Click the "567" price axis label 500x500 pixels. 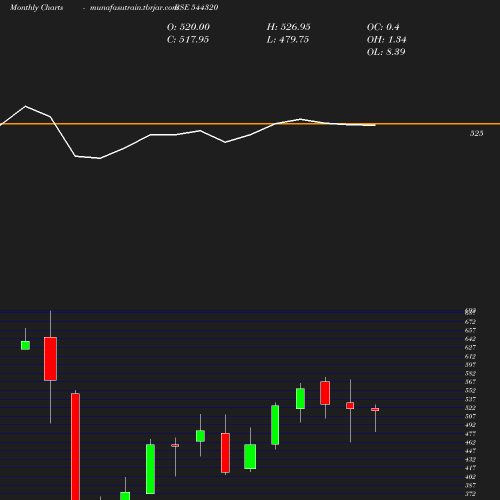[470, 382]
